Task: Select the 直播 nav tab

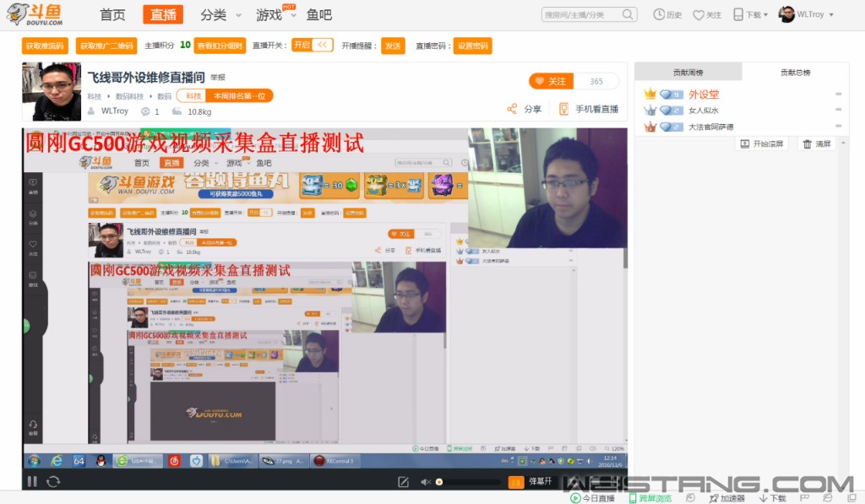Action: click(x=163, y=15)
